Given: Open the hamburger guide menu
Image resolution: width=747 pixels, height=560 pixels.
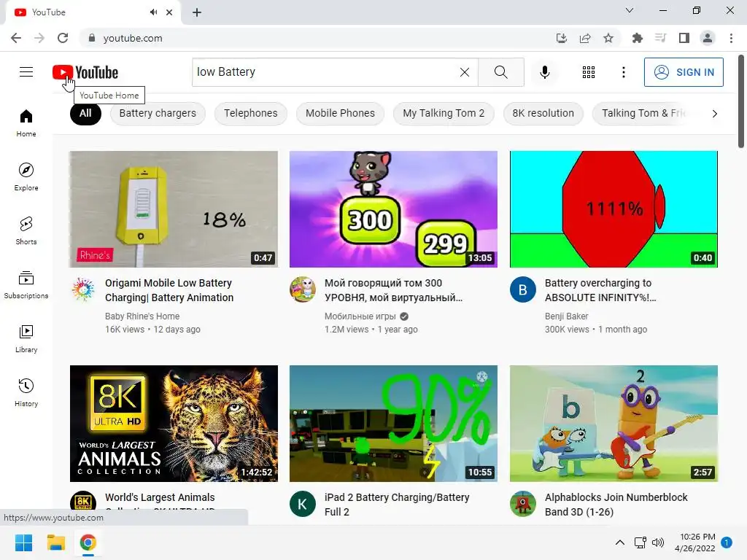Looking at the screenshot, I should [x=26, y=72].
